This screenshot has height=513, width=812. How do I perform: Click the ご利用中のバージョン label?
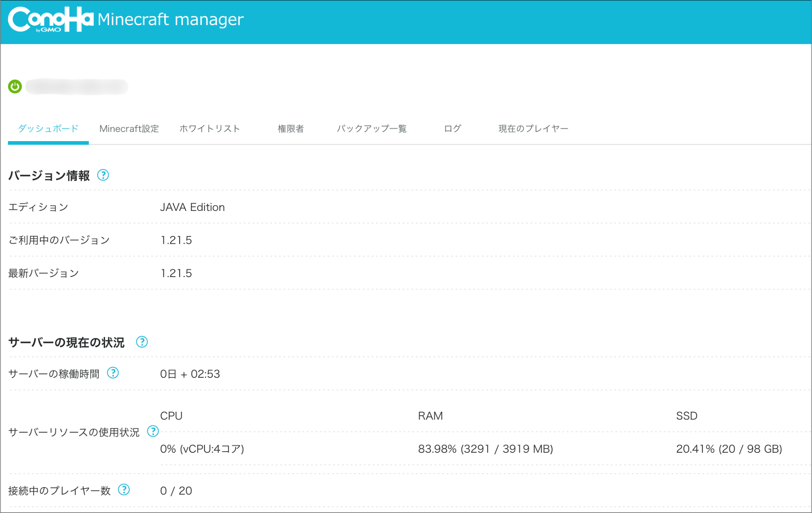[59, 240]
